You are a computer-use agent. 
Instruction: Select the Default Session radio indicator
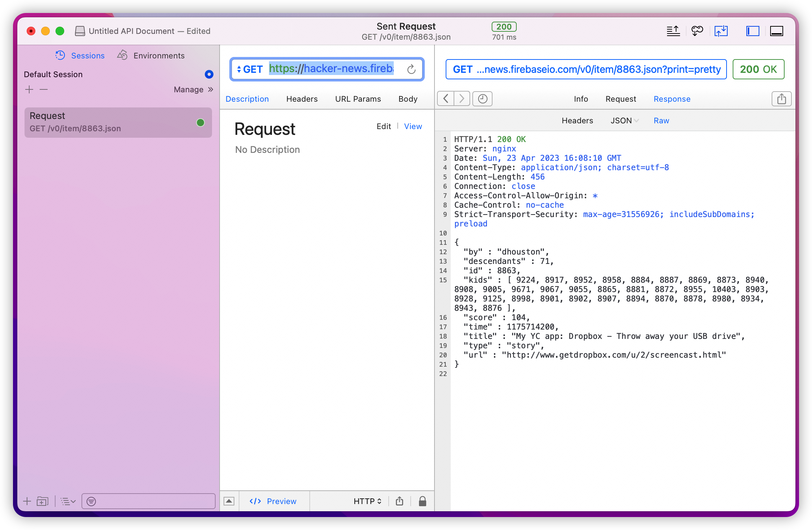(209, 74)
